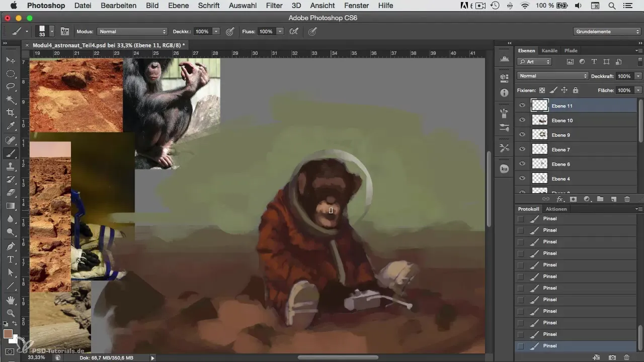Select the Type tool
Screen dimensions: 644x362
10,259
